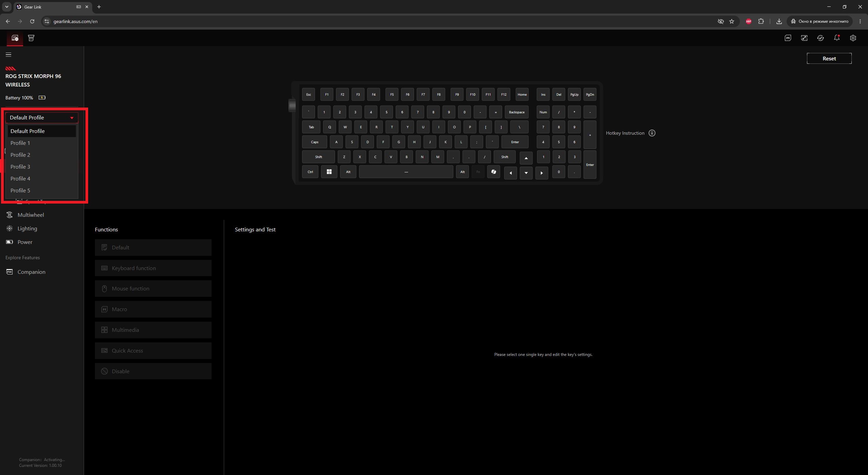
Task: Choose Profile 1 from the list
Action: (42, 143)
